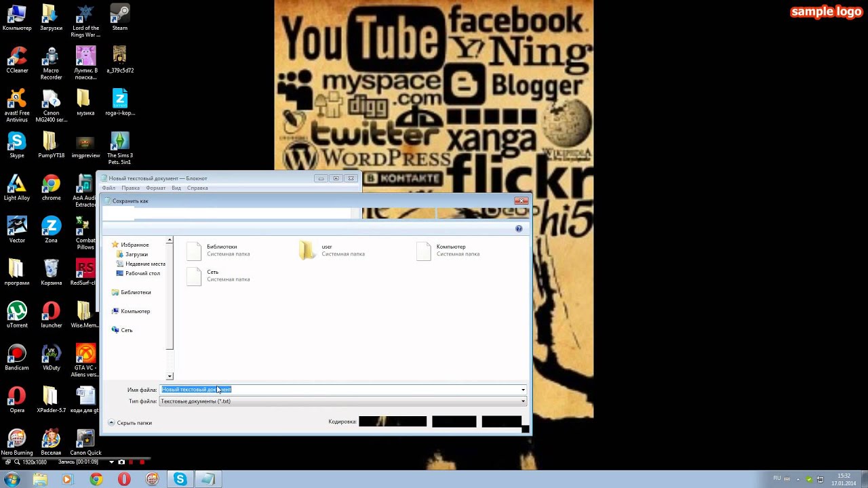Open the музика desktop folder

coord(85,102)
